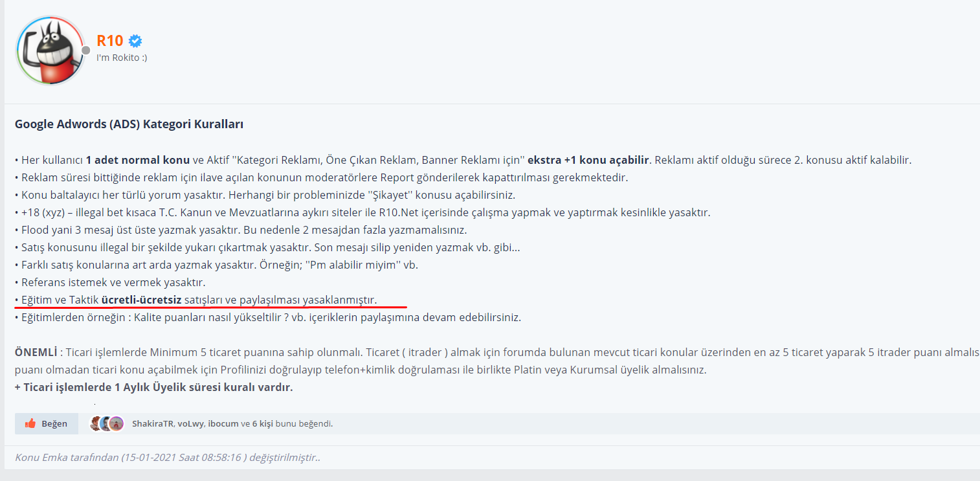Click the "Google Adwords (ADS) Kategori Kuralları" heading
The image size is (980, 481).
(x=129, y=124)
